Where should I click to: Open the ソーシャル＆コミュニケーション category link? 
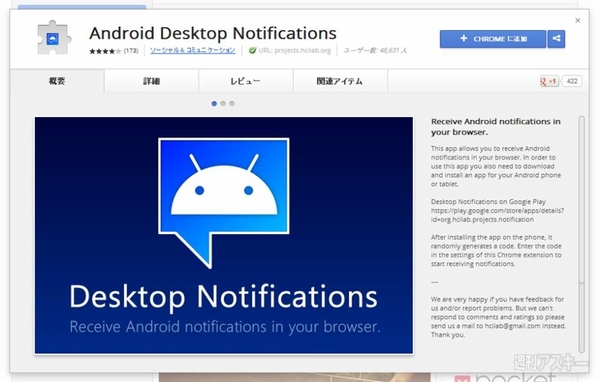[x=192, y=51]
